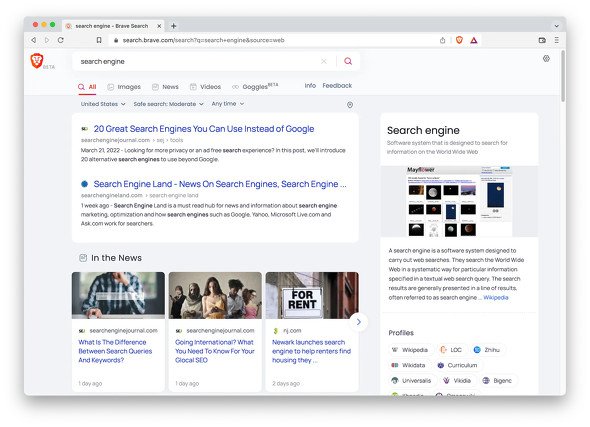
Task: Clear the search query with X icon
Action: (x=324, y=61)
